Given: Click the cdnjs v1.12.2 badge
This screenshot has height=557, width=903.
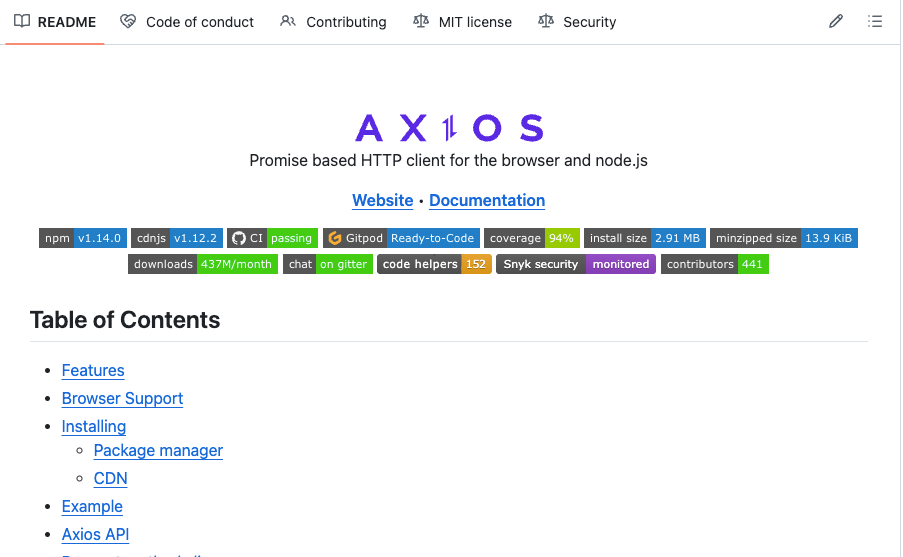Looking at the screenshot, I should click(177, 238).
